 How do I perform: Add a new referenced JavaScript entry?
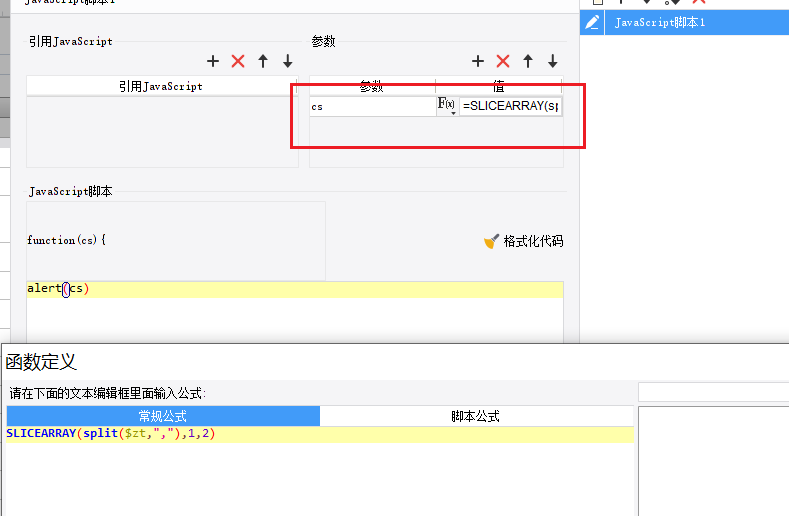(x=213, y=61)
